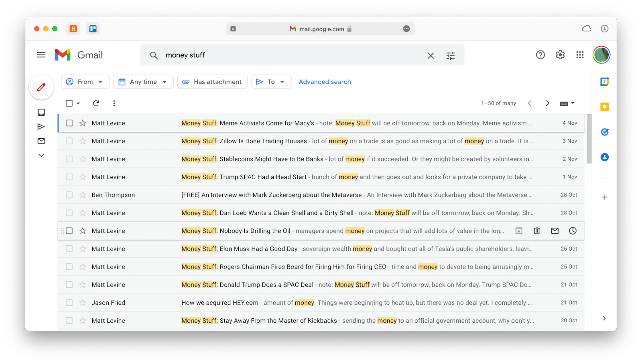
Task: Select the Ben Thompson email checkbox
Action: point(69,195)
